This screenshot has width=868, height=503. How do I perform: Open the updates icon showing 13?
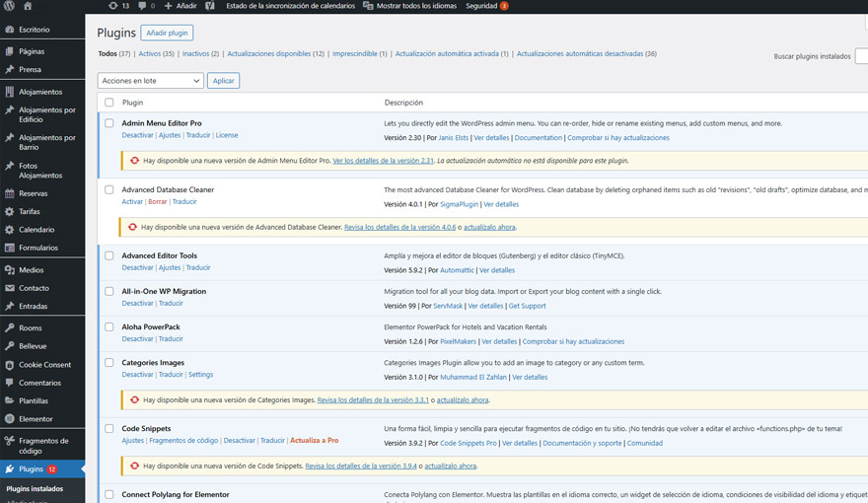click(x=118, y=6)
